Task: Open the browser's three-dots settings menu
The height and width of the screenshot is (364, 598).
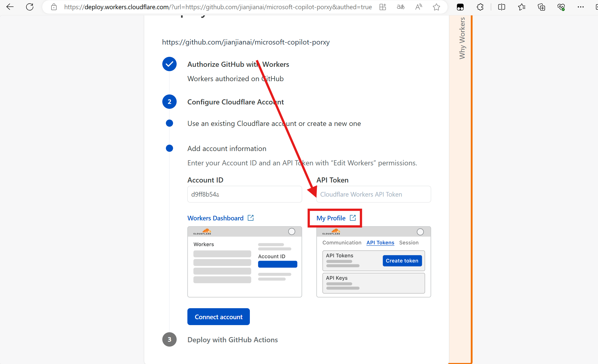Action: pos(581,7)
